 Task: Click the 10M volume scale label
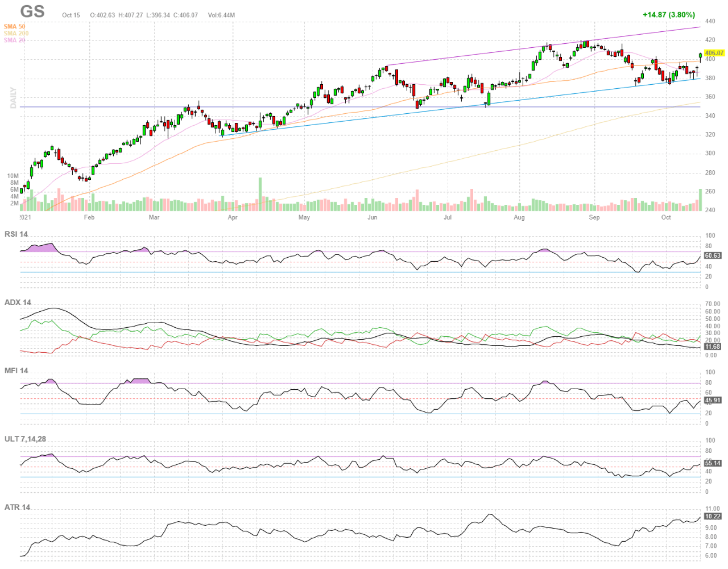point(13,176)
